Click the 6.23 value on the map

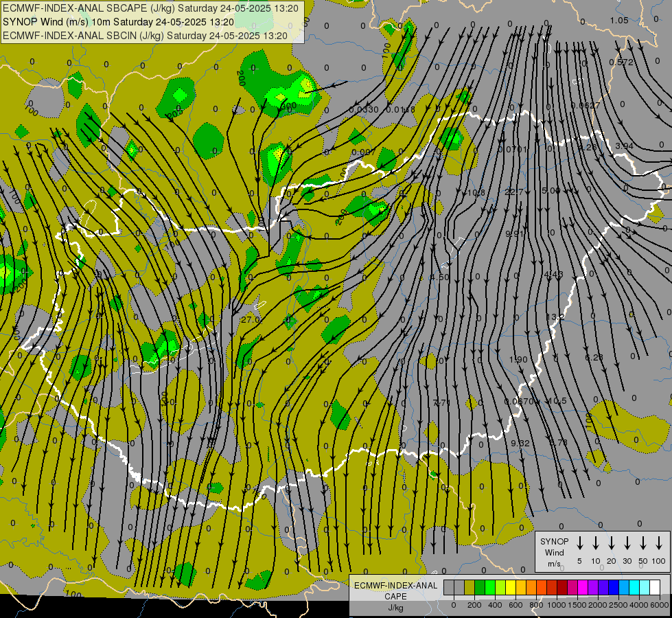point(594,357)
